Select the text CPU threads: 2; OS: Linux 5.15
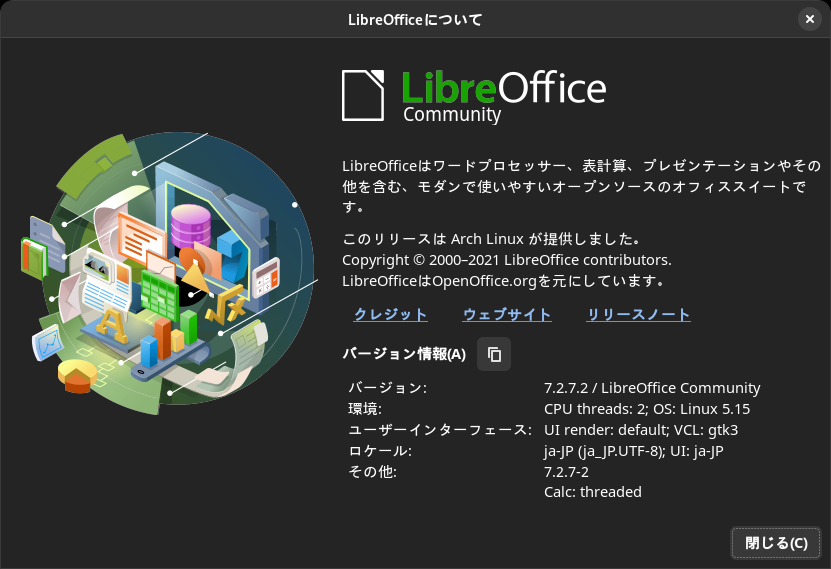This screenshot has width=831, height=569. click(647, 409)
